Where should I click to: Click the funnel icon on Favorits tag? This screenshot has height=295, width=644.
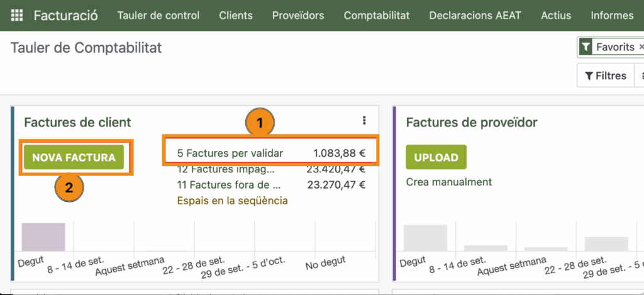[586, 47]
